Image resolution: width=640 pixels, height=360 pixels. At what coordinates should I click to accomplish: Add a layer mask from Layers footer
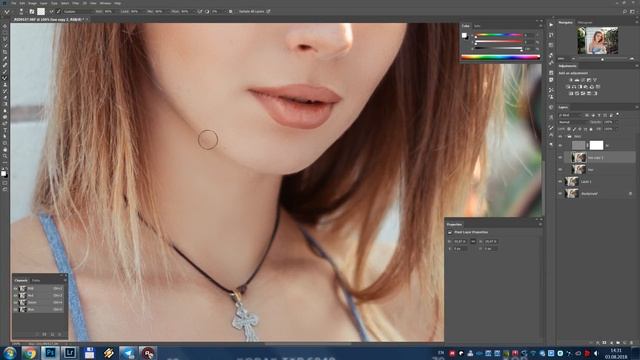click(604, 342)
